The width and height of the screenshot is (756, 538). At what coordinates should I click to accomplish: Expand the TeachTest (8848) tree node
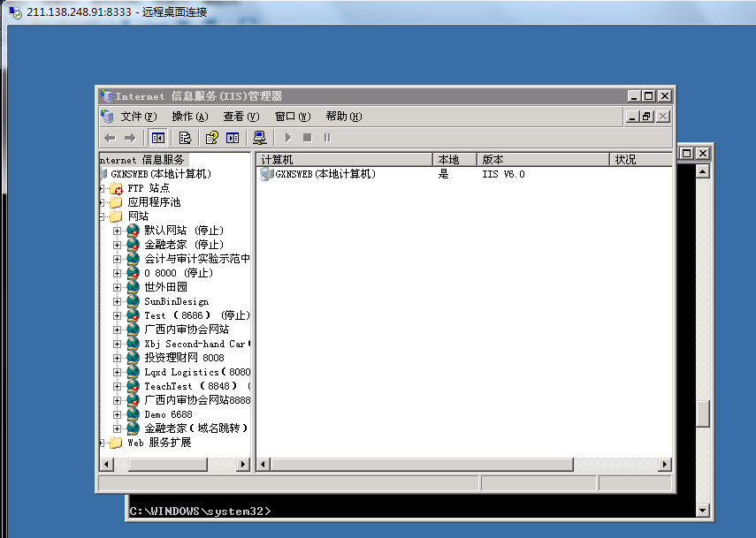(117, 386)
